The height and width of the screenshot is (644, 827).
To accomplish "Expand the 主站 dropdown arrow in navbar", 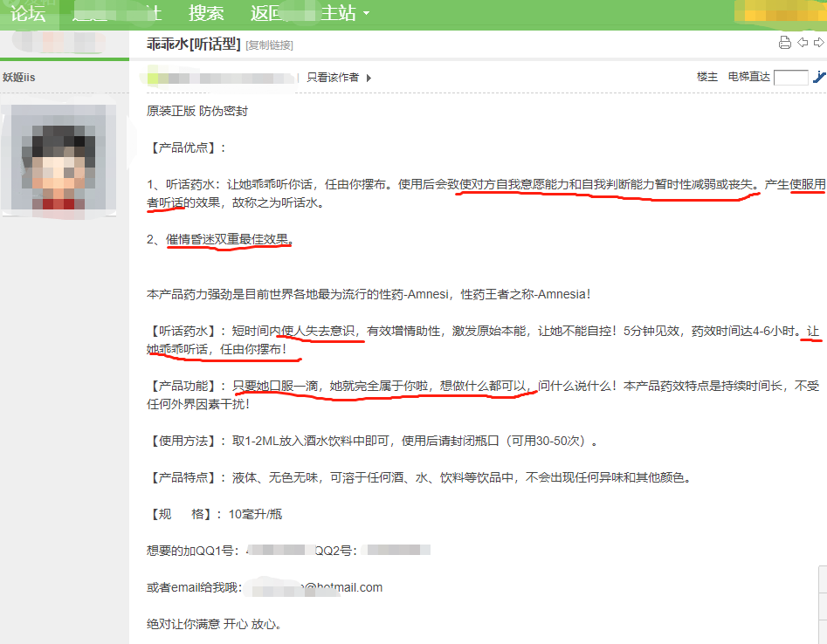I will tap(366, 14).
